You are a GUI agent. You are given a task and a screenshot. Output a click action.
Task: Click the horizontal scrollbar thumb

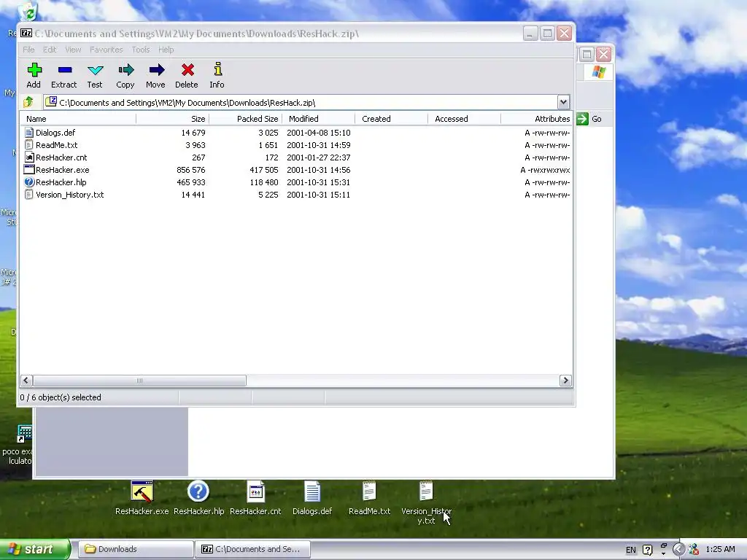point(139,381)
